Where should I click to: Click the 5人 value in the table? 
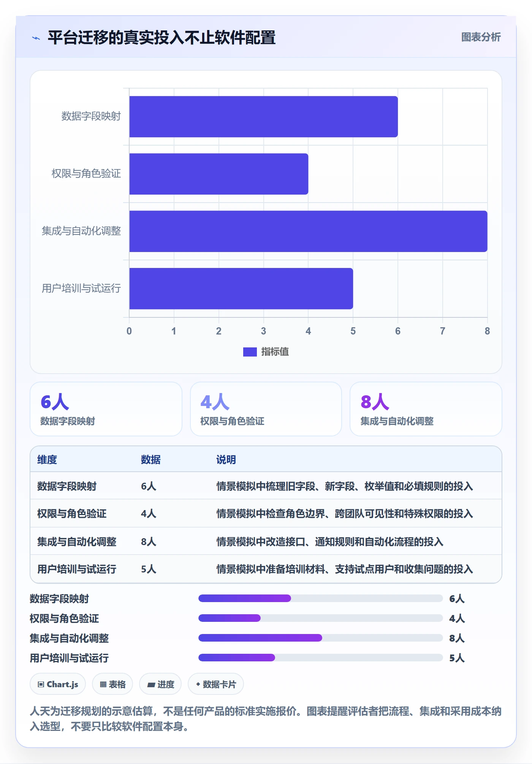point(149,569)
